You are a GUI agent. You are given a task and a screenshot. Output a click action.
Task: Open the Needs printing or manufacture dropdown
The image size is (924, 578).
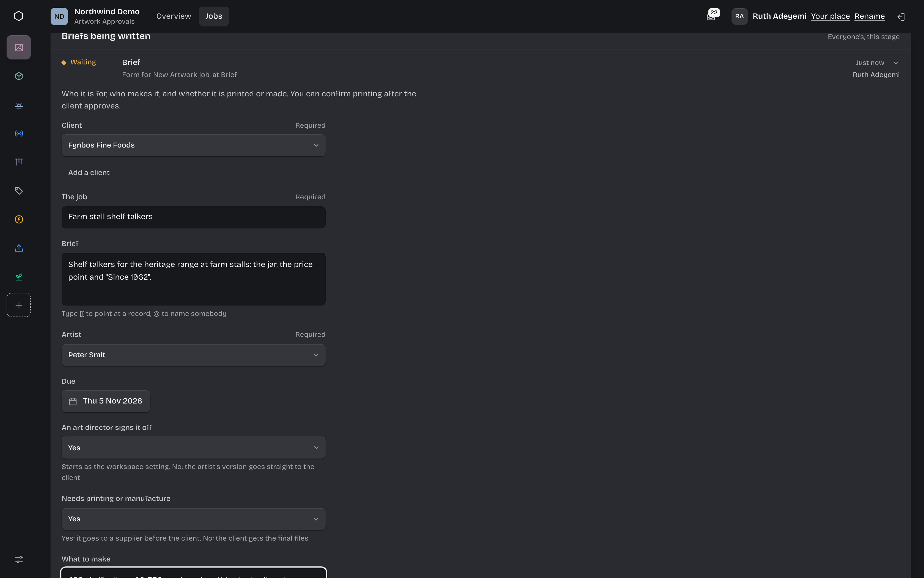click(193, 519)
